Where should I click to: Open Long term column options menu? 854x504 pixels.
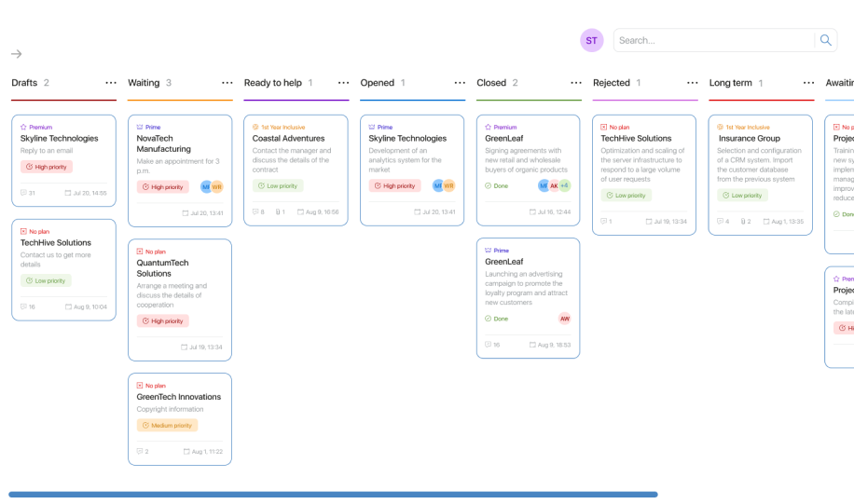pyautogui.click(x=808, y=83)
